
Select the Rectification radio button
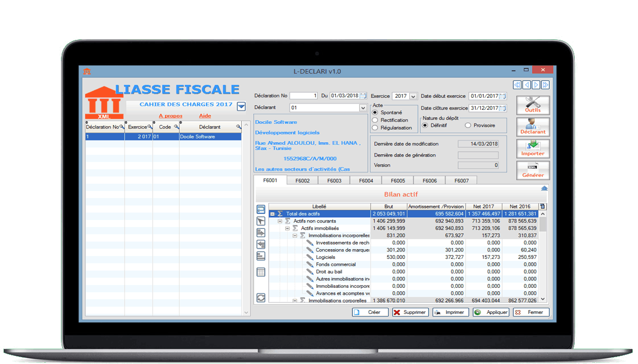[x=375, y=120]
